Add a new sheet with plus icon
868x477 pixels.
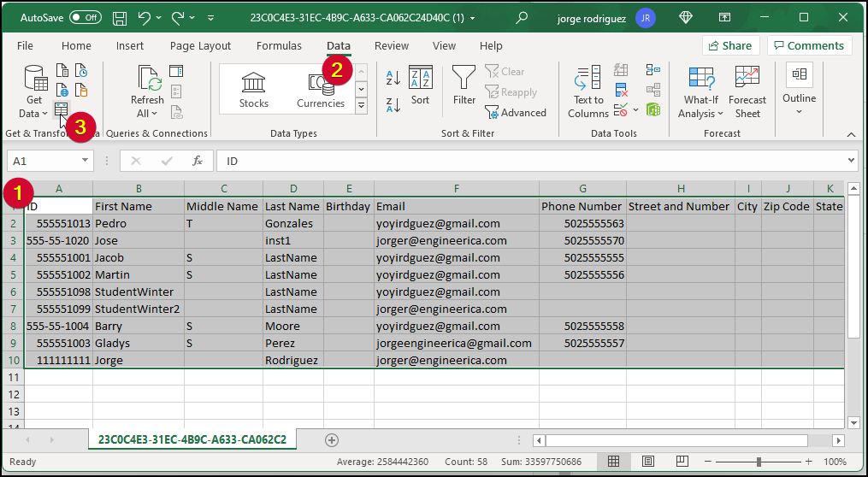[332, 440]
